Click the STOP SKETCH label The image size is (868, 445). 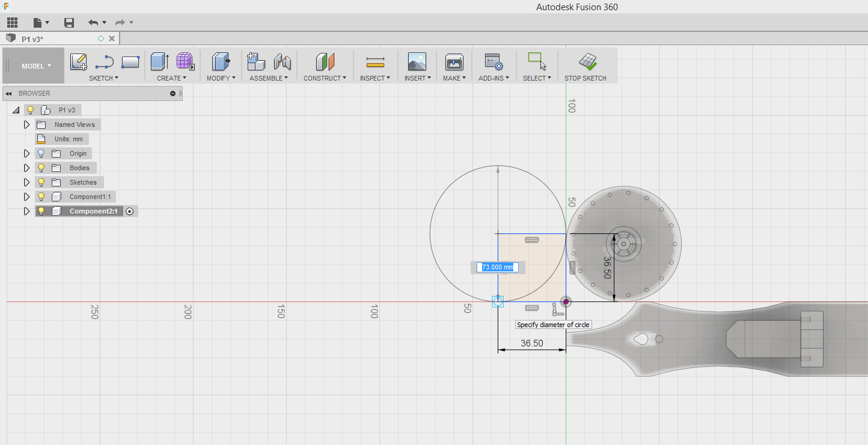(585, 78)
